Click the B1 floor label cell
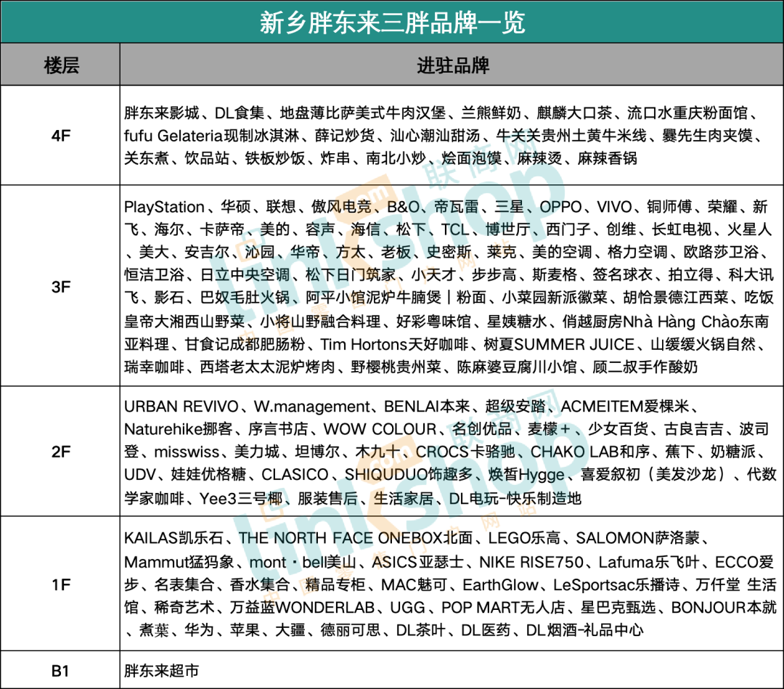Image resolution: width=784 pixels, height=689 pixels. pyautogui.click(x=60, y=670)
